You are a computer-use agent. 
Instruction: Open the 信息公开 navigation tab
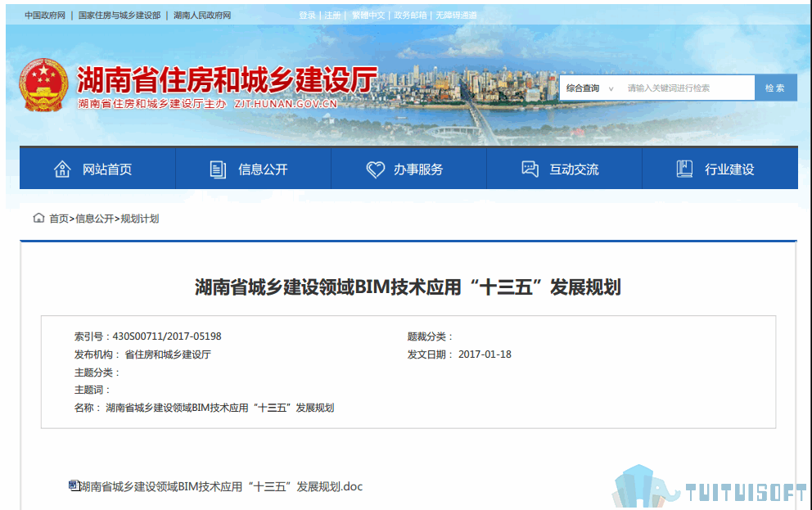coord(253,169)
